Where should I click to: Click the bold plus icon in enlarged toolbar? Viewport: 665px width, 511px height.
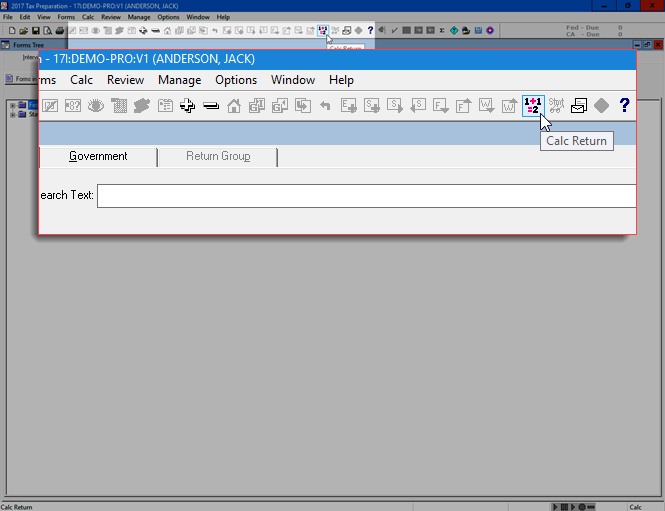(187, 106)
